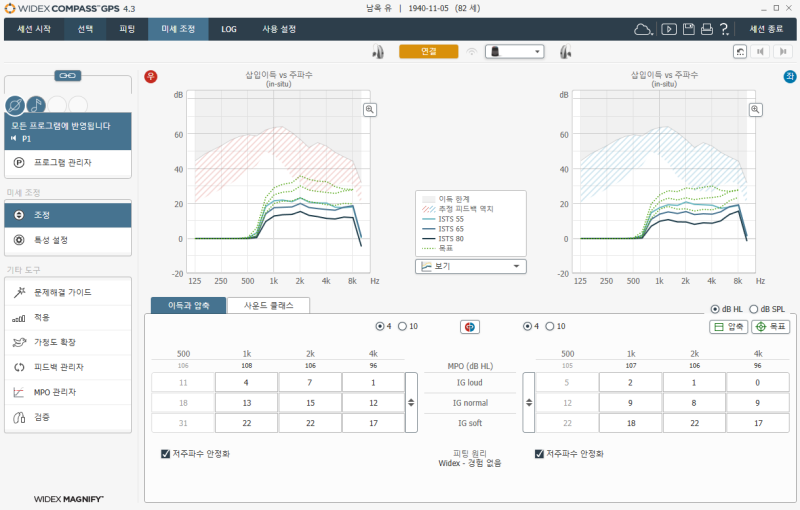This screenshot has height=510, width=800.
Task: Select dB HL radio button
Action: click(715, 309)
